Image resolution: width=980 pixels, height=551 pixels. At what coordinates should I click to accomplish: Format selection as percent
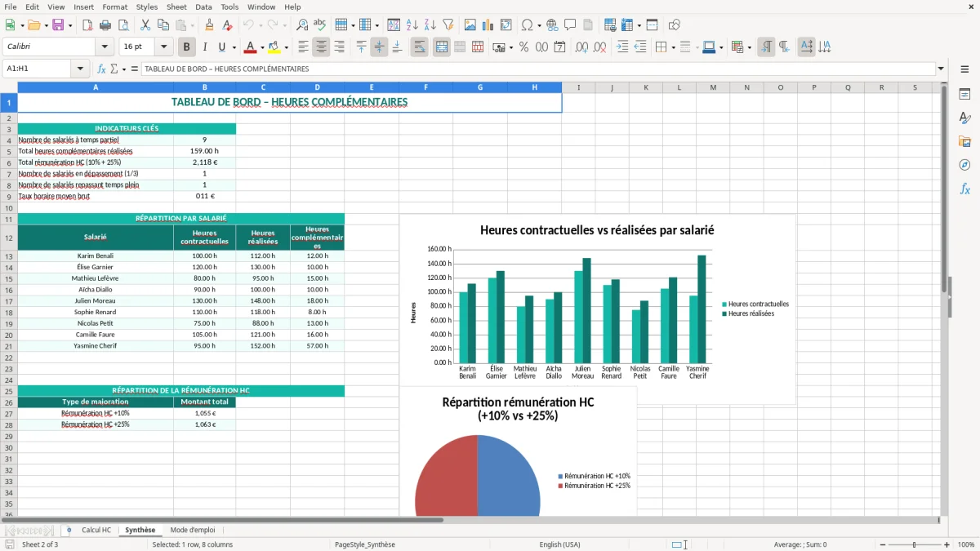[x=523, y=47]
